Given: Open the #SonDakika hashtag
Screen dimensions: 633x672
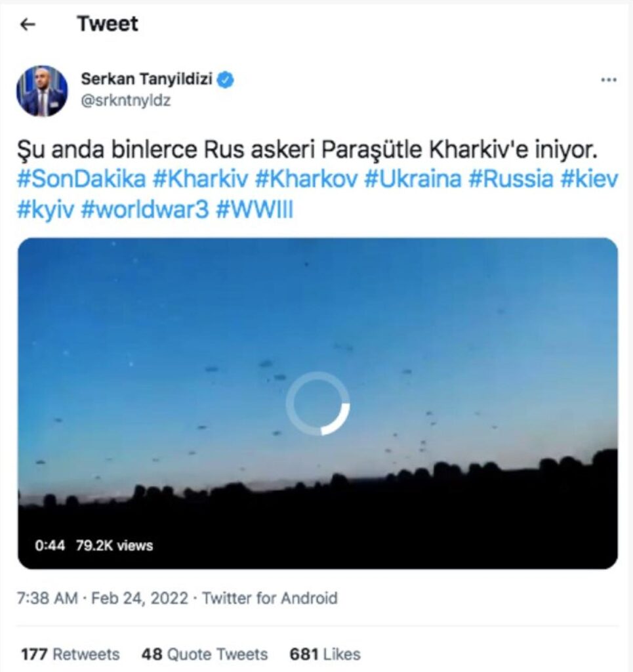Looking at the screenshot, I should point(81,178).
